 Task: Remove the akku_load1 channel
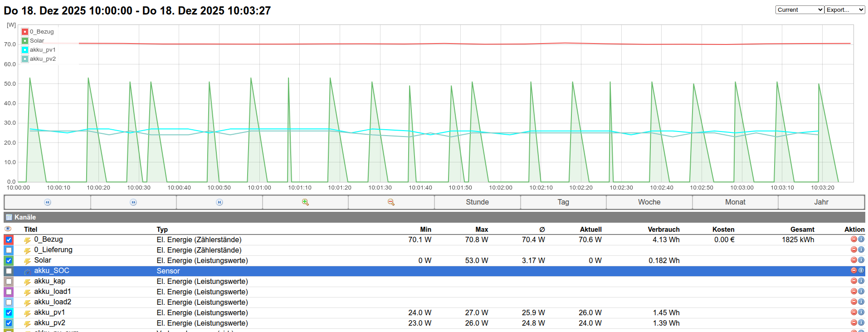point(853,292)
